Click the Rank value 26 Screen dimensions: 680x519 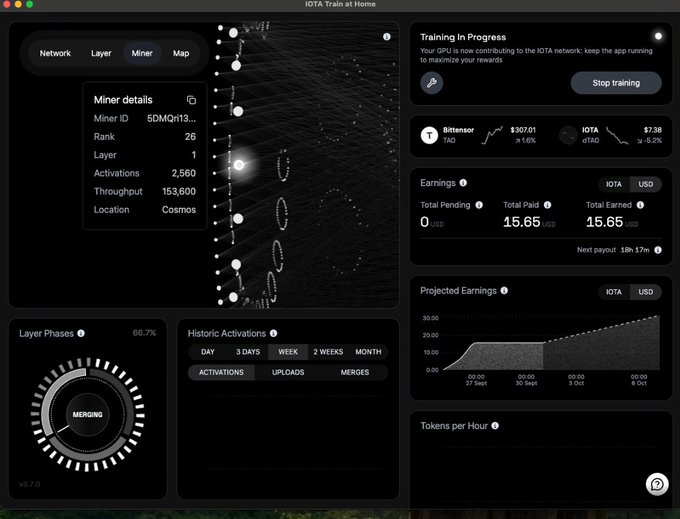point(190,137)
